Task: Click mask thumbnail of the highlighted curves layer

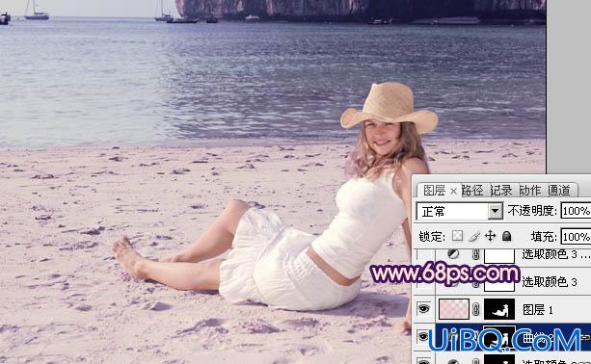Action: [x=499, y=337]
